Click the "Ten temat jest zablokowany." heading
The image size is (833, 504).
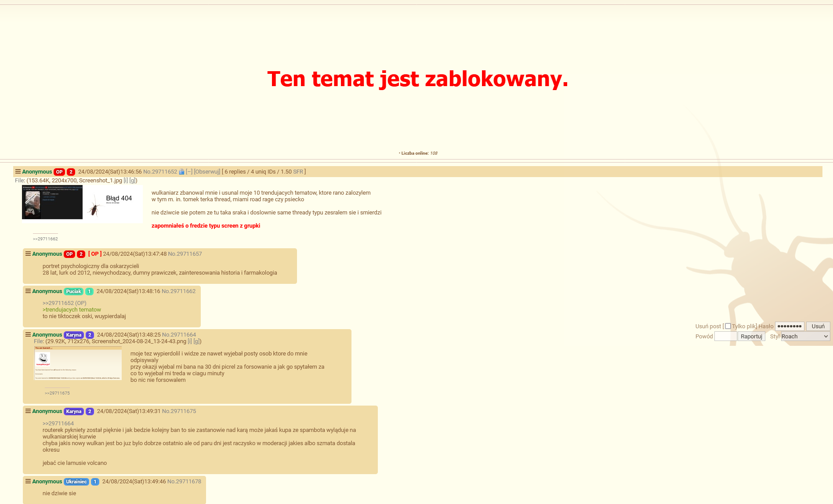[x=417, y=79]
